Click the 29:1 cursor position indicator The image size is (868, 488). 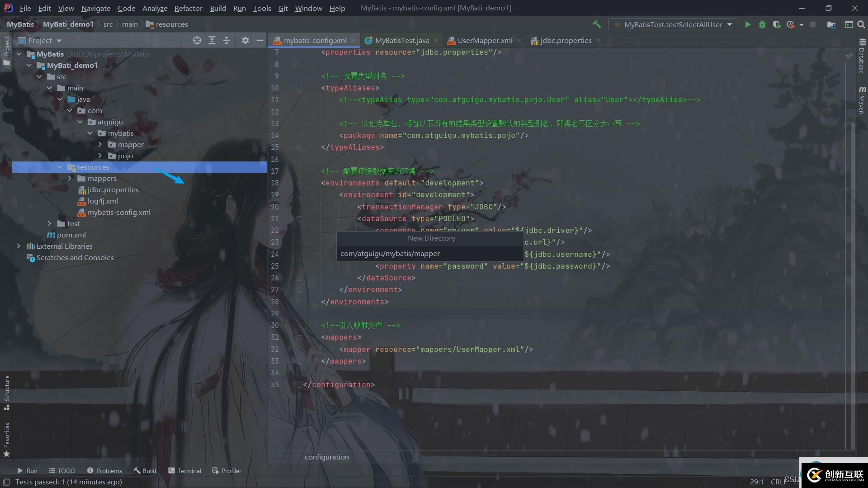click(756, 482)
